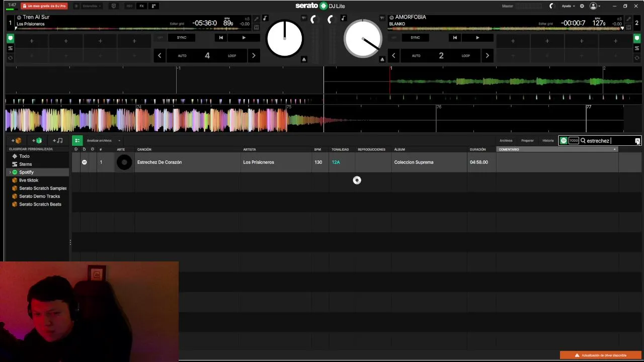Click deck 2 grid table icon
The width and height of the screenshot is (644, 362).
pyautogui.click(x=627, y=27)
